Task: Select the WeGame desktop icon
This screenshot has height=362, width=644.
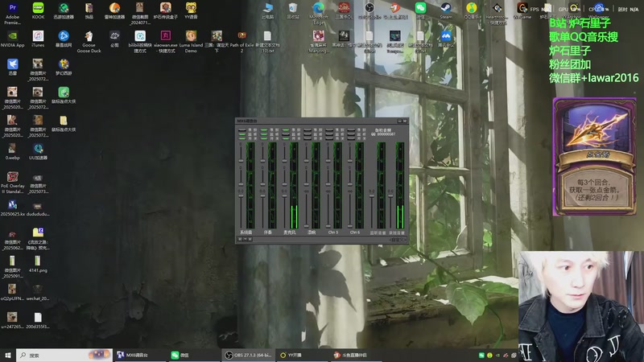Action: click(522, 11)
